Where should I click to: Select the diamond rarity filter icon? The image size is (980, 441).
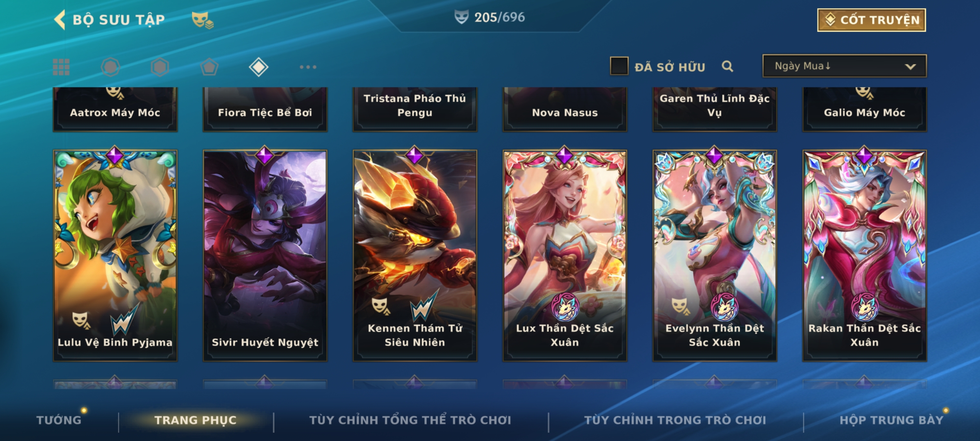point(258,67)
